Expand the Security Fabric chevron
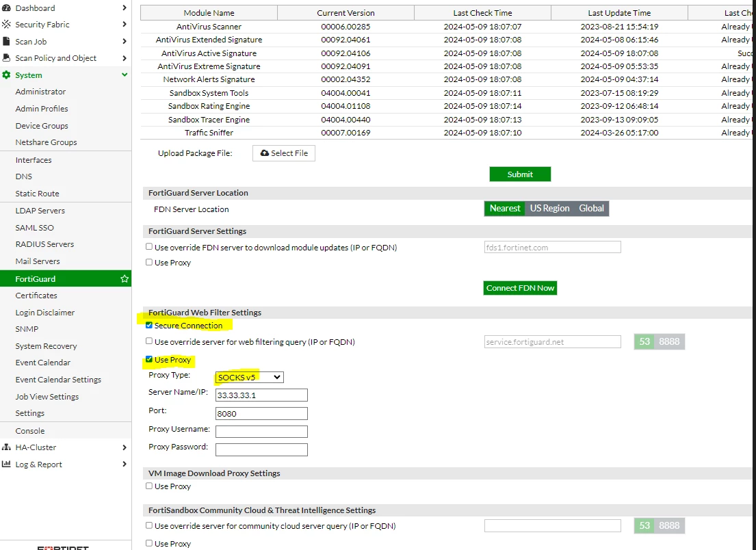Image resolution: width=756 pixels, height=550 pixels. pyautogui.click(x=125, y=24)
